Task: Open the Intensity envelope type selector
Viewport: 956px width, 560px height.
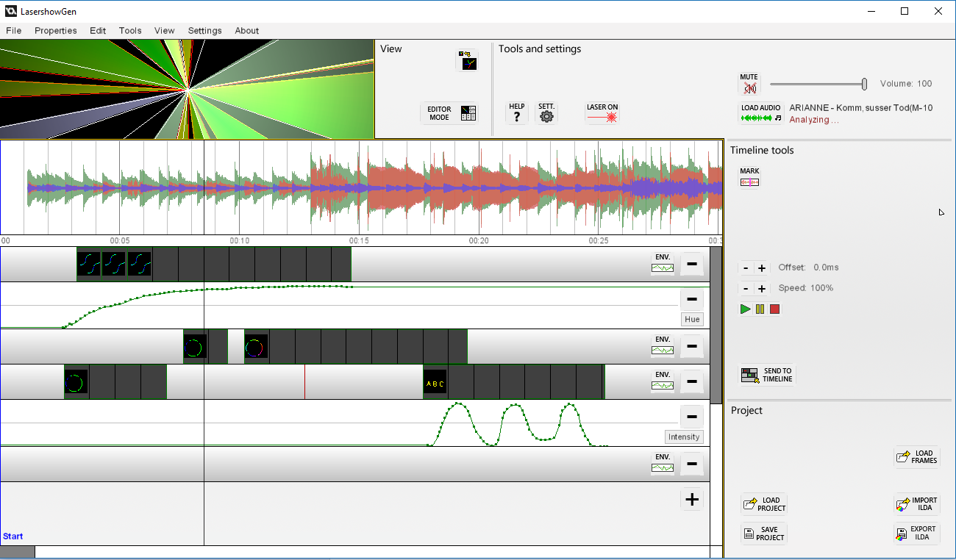Action: tap(683, 437)
